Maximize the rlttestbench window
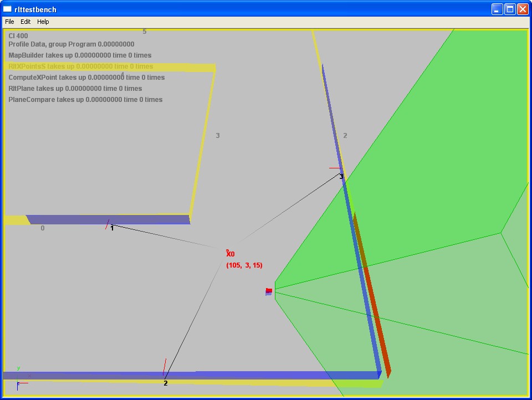 coord(509,9)
